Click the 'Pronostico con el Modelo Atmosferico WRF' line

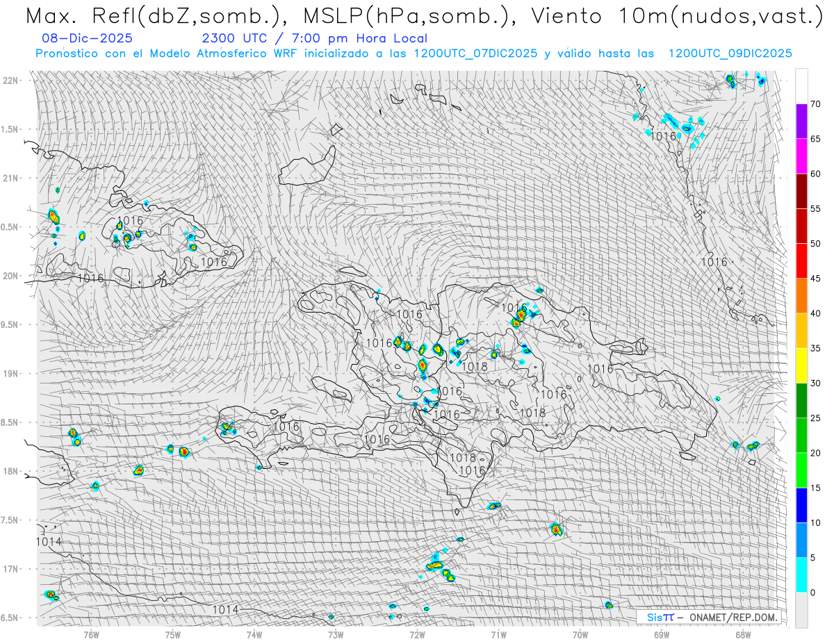click(414, 53)
